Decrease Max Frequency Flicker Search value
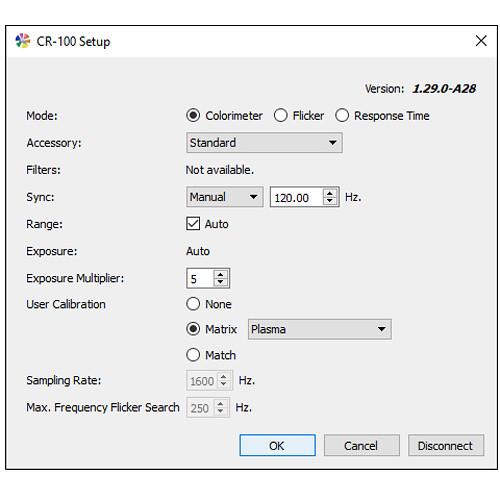This screenshot has height=500, width=500. [x=220, y=411]
